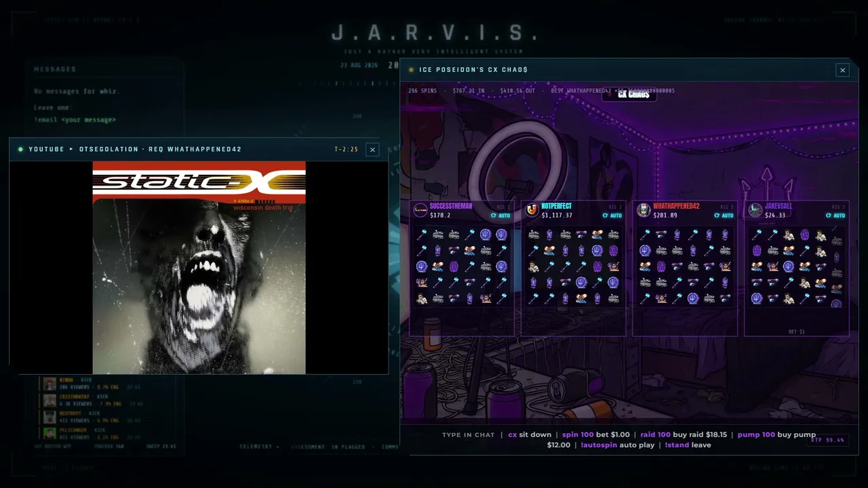Screen dimensions: 868x488
Task: Click the 'pump 100' command text
Action: pos(756,435)
